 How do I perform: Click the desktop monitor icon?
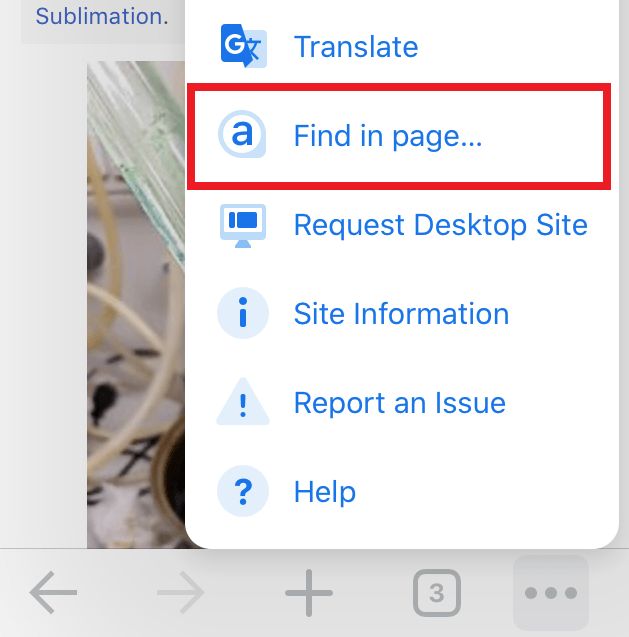click(242, 224)
